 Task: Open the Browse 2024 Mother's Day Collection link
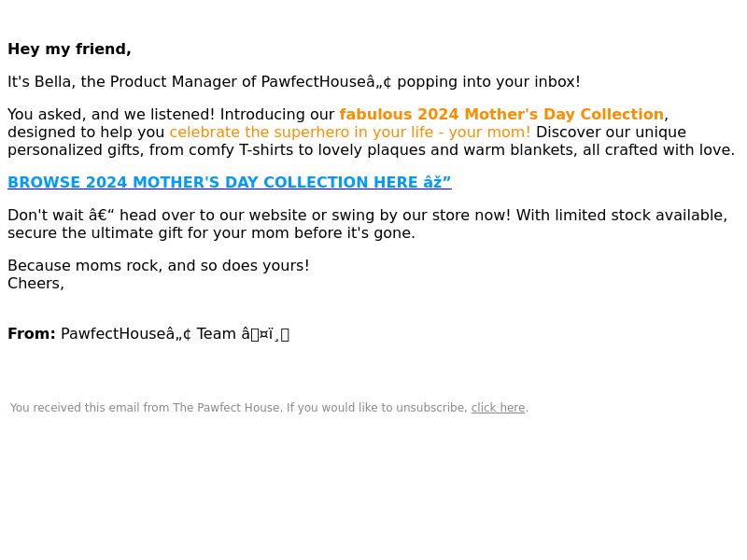coord(229,182)
